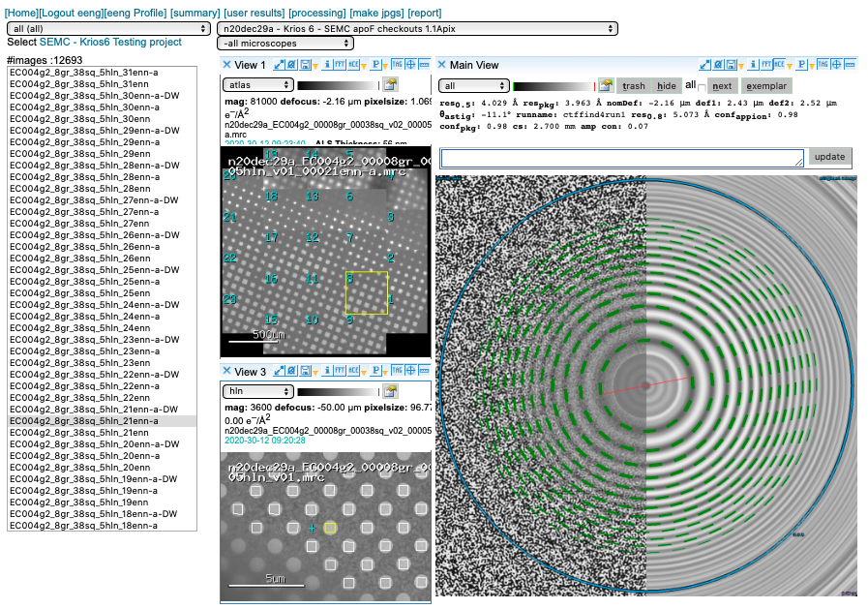
Task: Toggle the TAG icon in View 3
Action: (397, 371)
